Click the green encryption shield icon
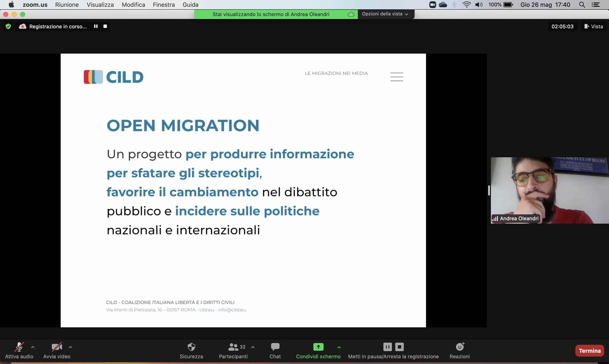Viewport: 609px width, 364px height. (x=8, y=26)
